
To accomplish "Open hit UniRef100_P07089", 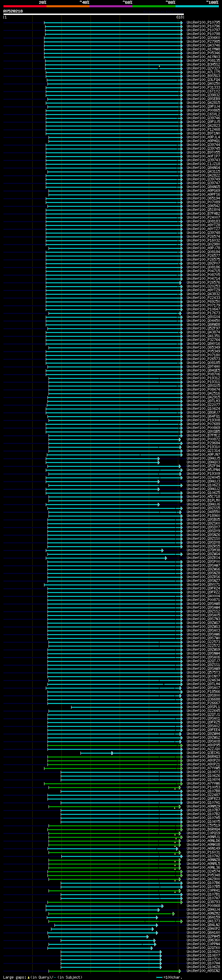I will pyautogui.click(x=203, y=202).
